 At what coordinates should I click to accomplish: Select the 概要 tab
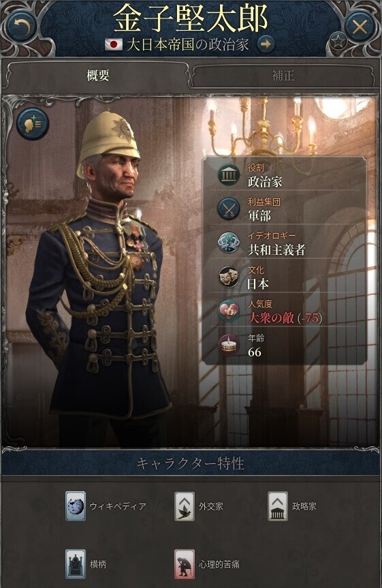click(98, 76)
